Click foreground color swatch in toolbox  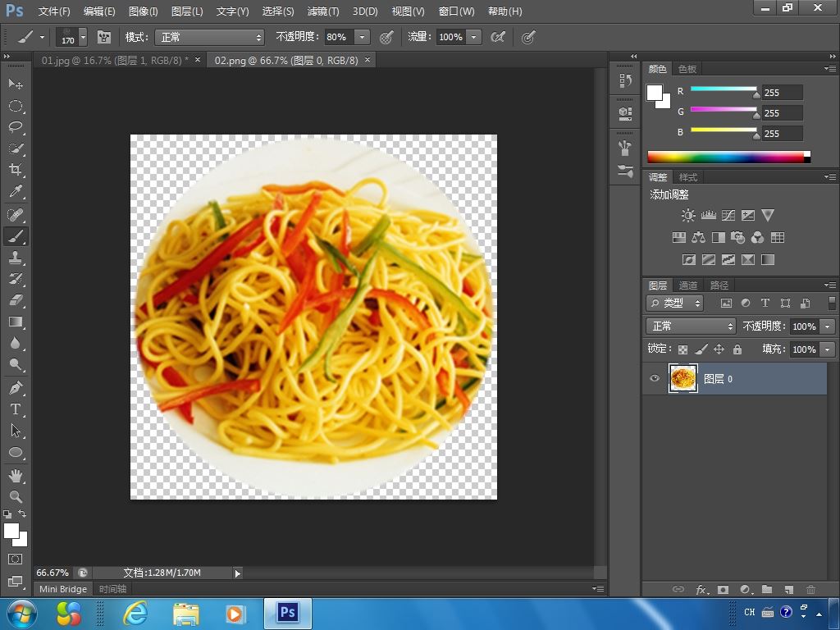point(11,531)
